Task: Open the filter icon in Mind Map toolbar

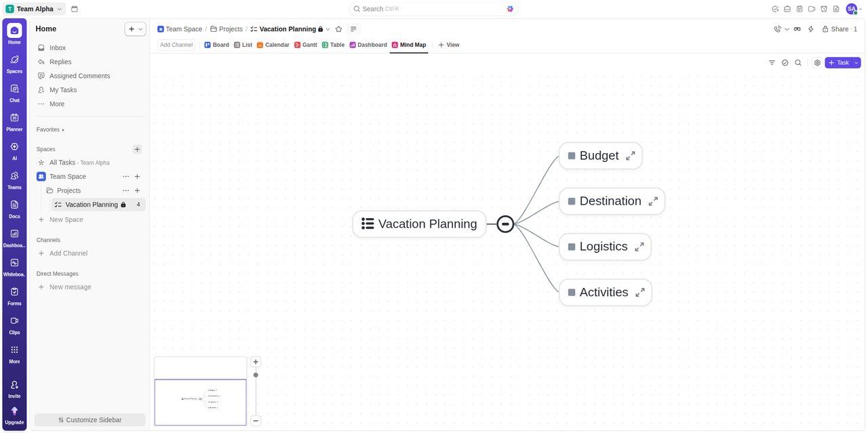Action: [772, 62]
